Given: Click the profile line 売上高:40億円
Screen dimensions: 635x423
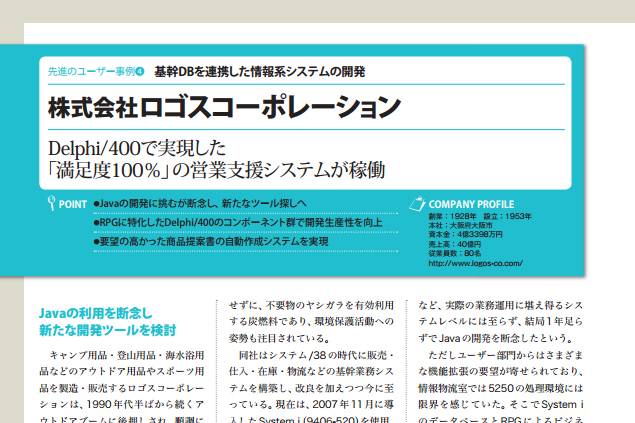Looking at the screenshot, I should point(454,244).
